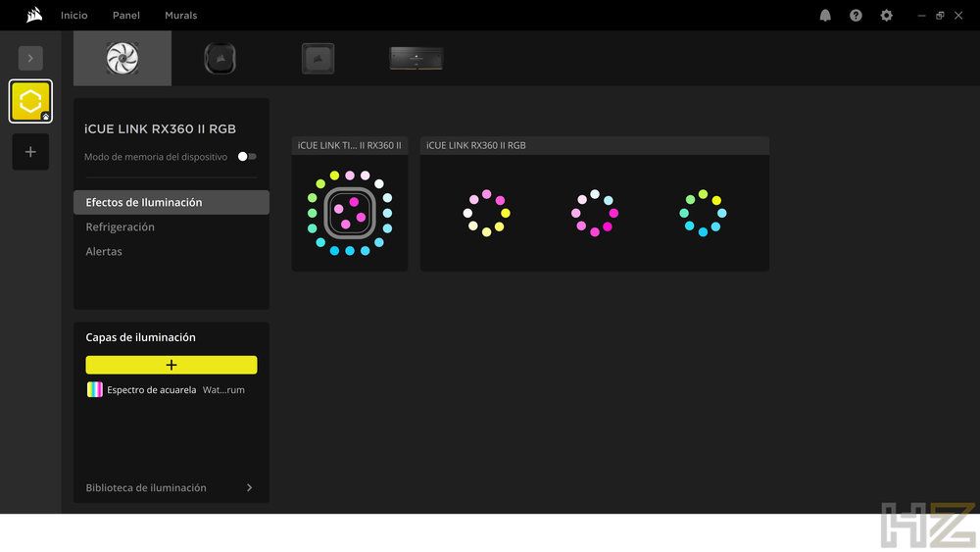Add a new profile with the sidebar plus button
The image size is (980, 552).
[x=30, y=152]
